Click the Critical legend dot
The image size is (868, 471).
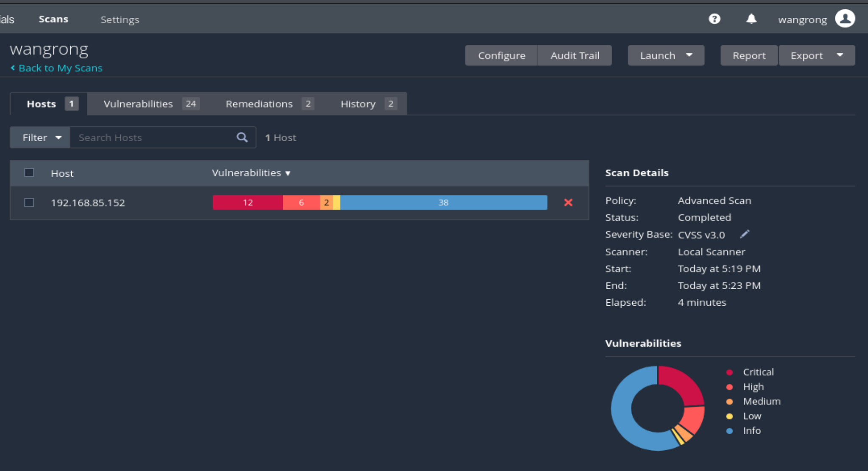[729, 372]
